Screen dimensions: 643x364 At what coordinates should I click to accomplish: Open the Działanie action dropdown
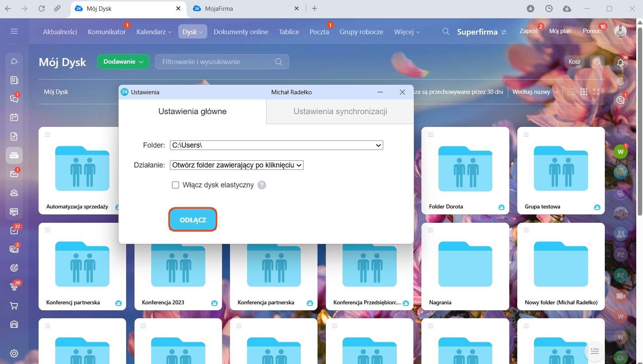[x=237, y=165]
